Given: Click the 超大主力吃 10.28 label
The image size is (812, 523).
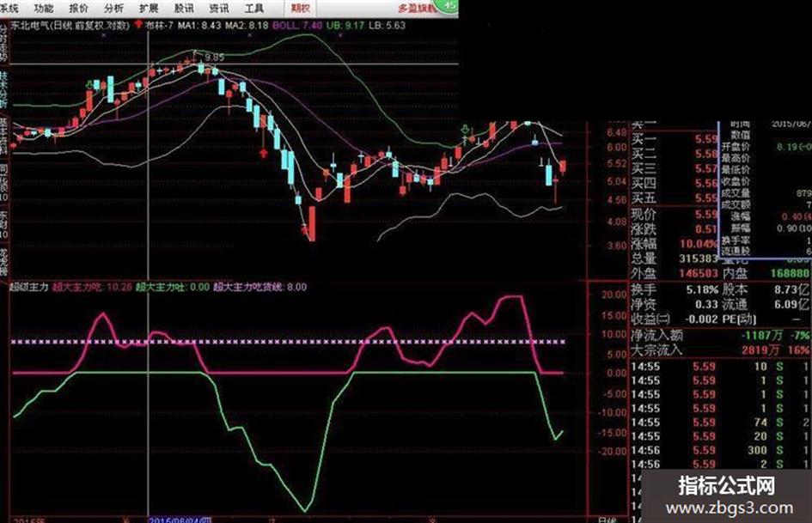Looking at the screenshot, I should coord(92,286).
